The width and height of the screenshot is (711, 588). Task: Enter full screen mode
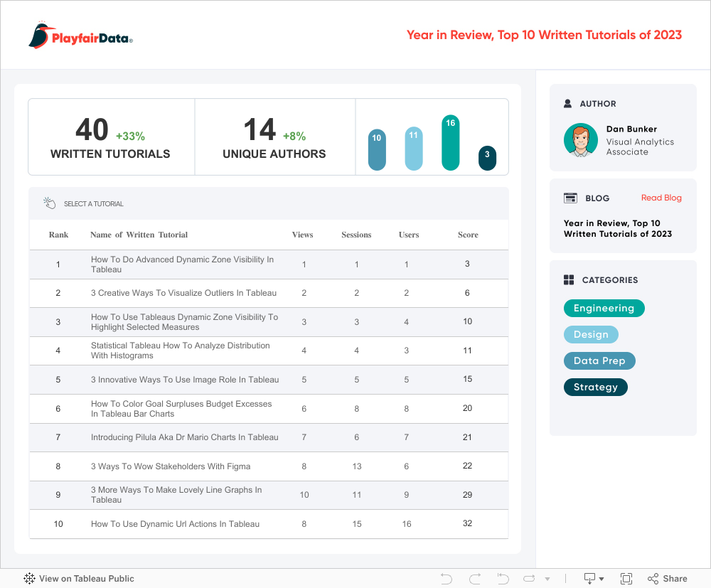(x=626, y=579)
